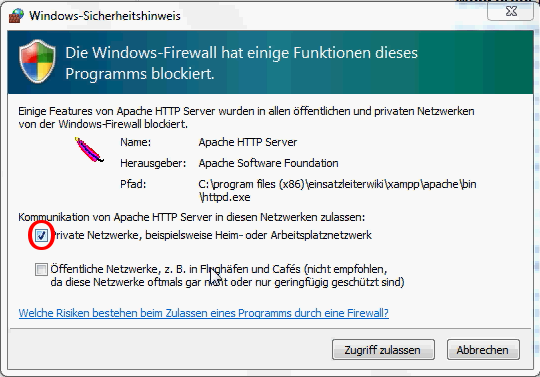Open the Welche Risiken bestehen firewall link
540x377 pixels.
(204, 313)
